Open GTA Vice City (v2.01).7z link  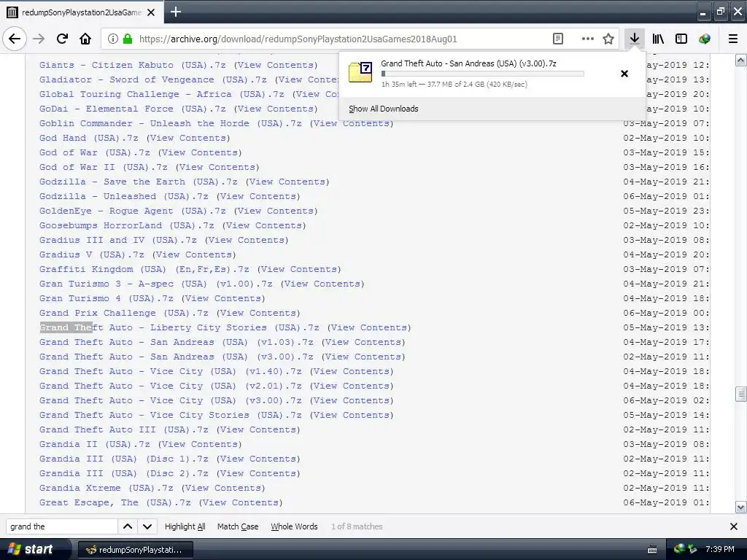(x=171, y=386)
